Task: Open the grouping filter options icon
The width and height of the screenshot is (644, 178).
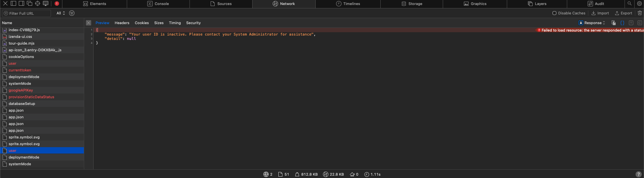Action: tap(72, 13)
